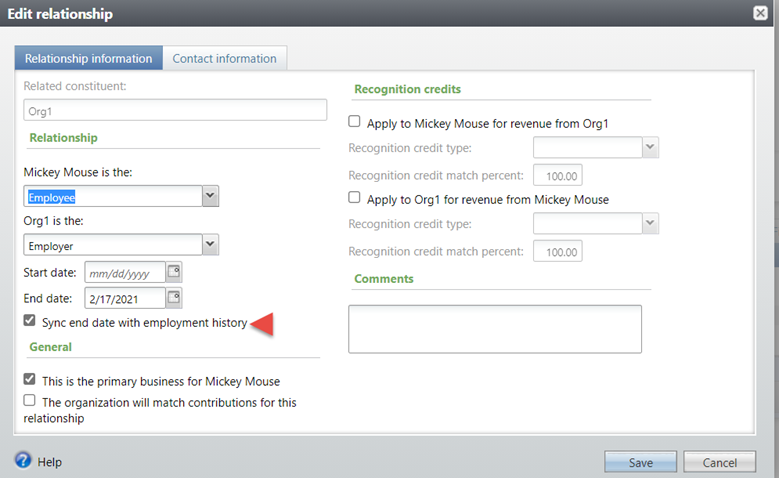This screenshot has height=478, width=779.
Task: Uncheck primary business for Mickey Mouse
Action: 29,379
